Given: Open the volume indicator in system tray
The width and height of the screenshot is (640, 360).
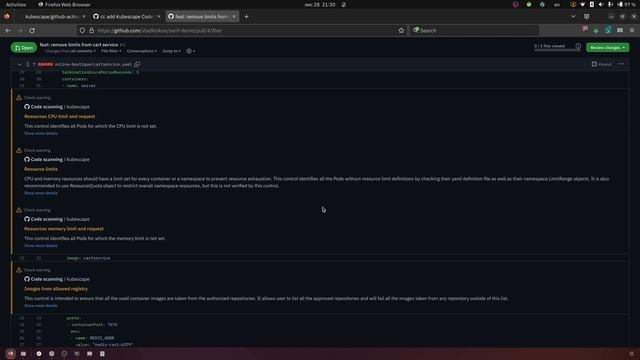Looking at the screenshot, I should (601, 4).
